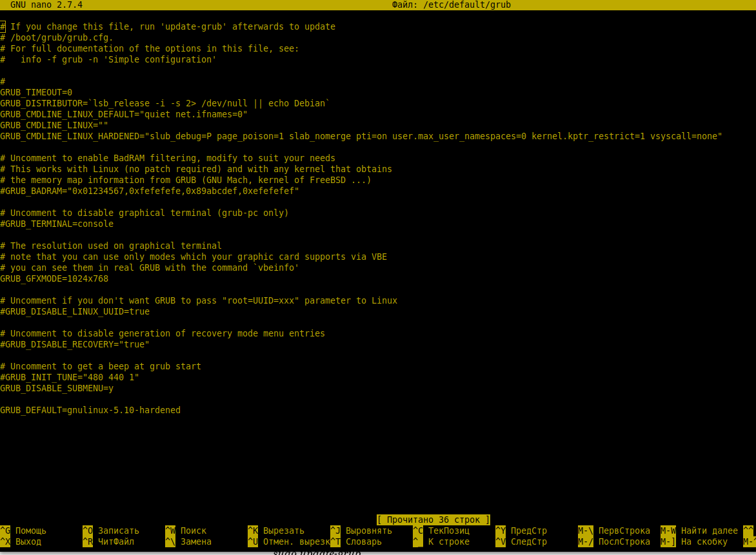Click the file path /etc/default/grub in header
Image resolution: width=756 pixels, height=555 pixels.
(467, 5)
